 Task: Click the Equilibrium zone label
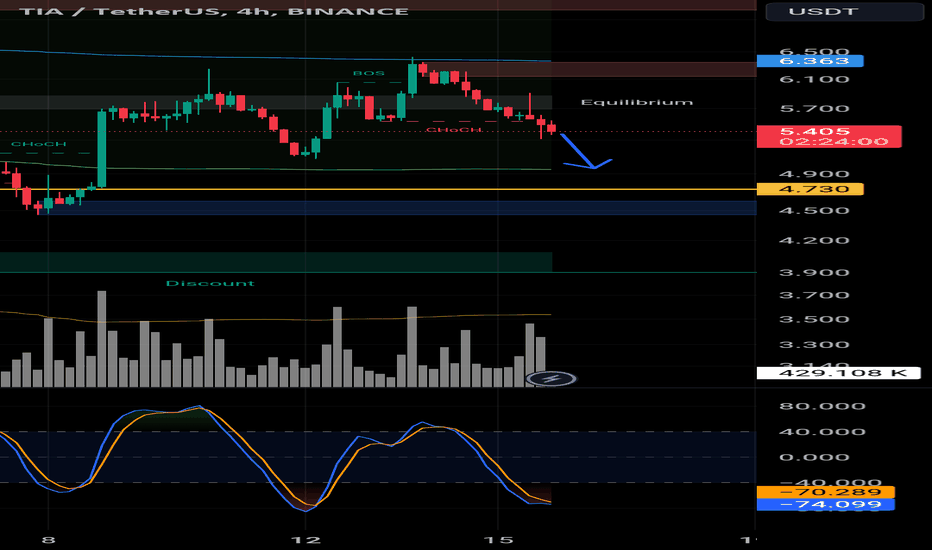click(637, 102)
